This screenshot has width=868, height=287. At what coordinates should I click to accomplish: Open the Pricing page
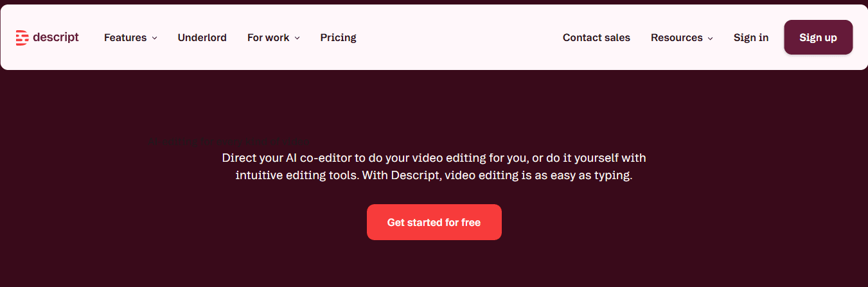click(339, 38)
